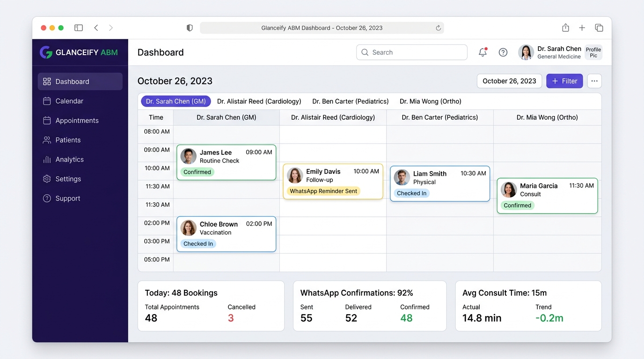Show the tab overview icon
Screen dimensions: 644x359
599,28
